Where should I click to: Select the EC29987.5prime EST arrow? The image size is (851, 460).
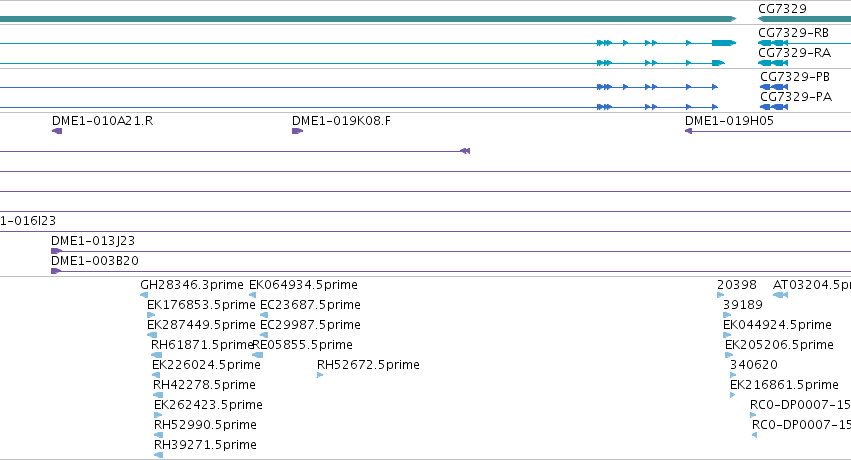(x=264, y=335)
